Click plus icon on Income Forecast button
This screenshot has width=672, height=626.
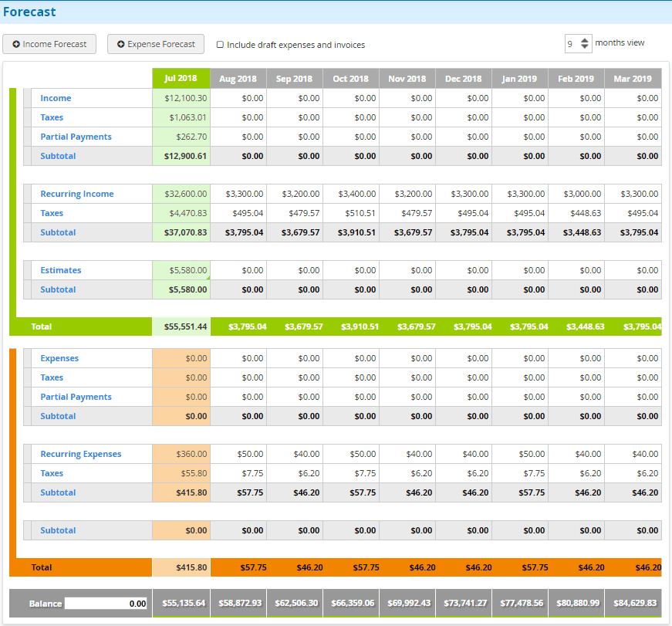pyautogui.click(x=16, y=44)
